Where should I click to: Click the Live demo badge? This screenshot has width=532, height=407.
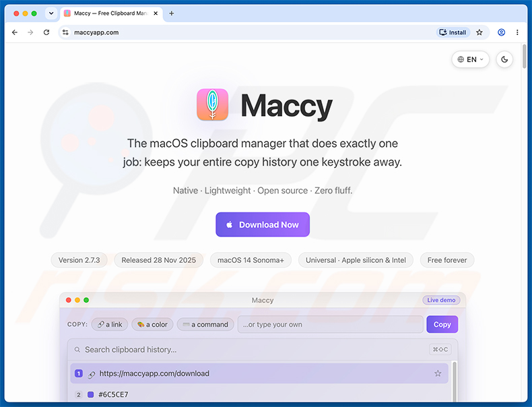coord(441,300)
